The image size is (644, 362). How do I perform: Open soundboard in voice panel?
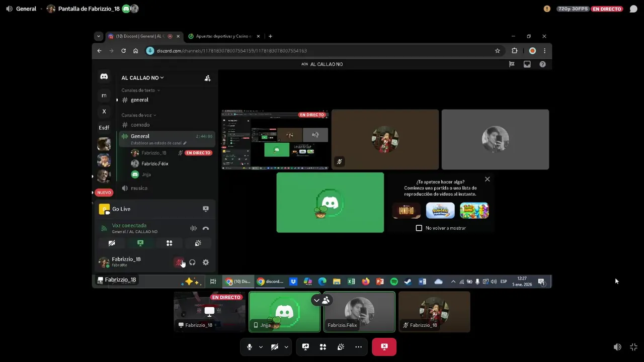pyautogui.click(x=198, y=243)
